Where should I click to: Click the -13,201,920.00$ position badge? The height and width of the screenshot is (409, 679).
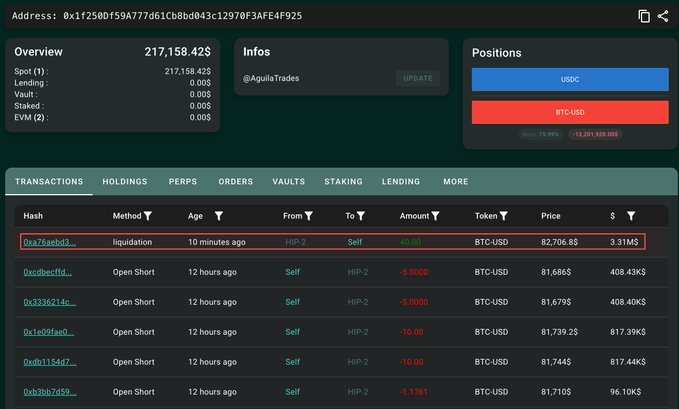click(x=595, y=134)
